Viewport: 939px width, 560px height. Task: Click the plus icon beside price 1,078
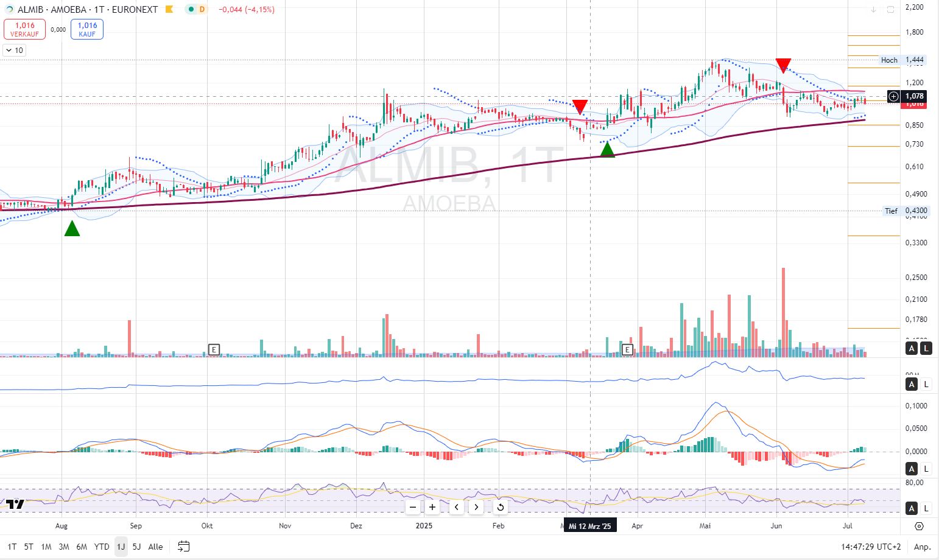[893, 96]
